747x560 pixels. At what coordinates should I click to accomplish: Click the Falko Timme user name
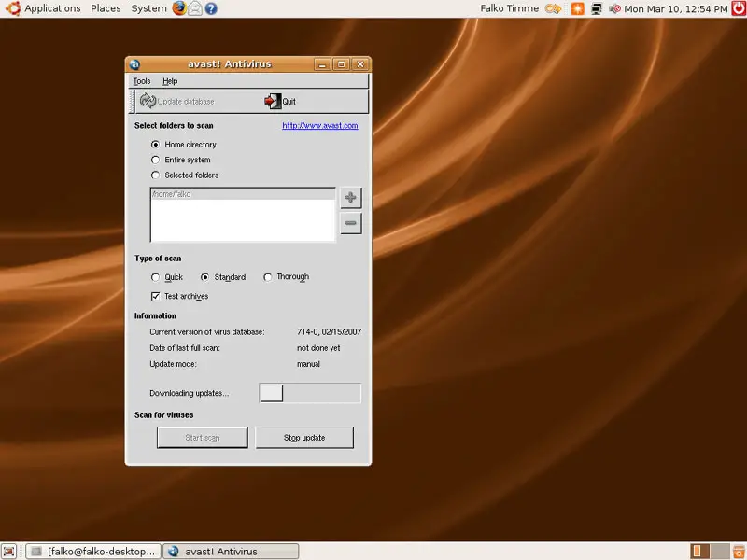pyautogui.click(x=509, y=8)
